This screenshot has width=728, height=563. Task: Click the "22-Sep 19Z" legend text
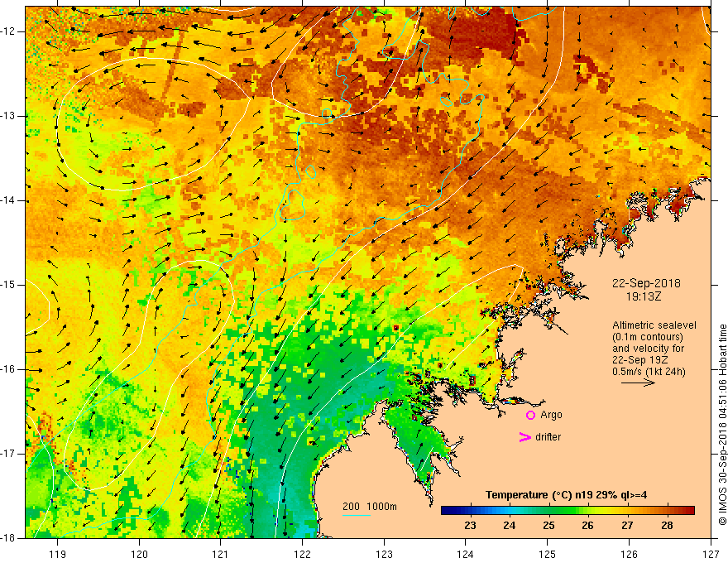coord(640,359)
